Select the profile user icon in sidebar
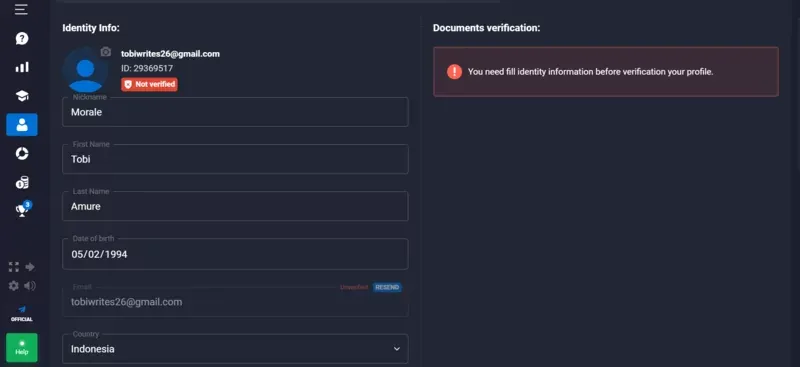Screen dimensions: 800x367 click(22, 125)
